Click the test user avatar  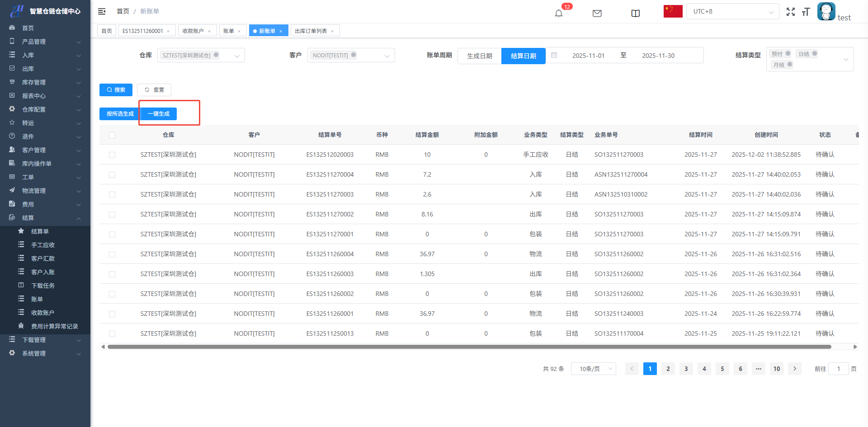pos(826,11)
